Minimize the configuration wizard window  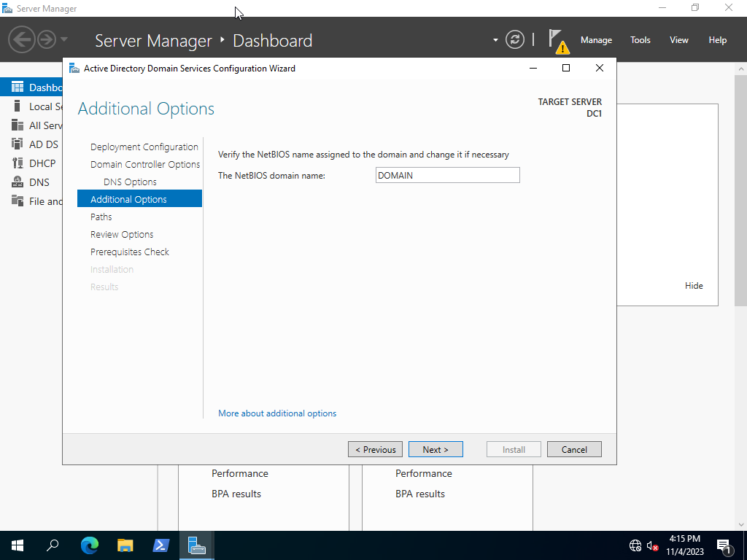pos(533,68)
